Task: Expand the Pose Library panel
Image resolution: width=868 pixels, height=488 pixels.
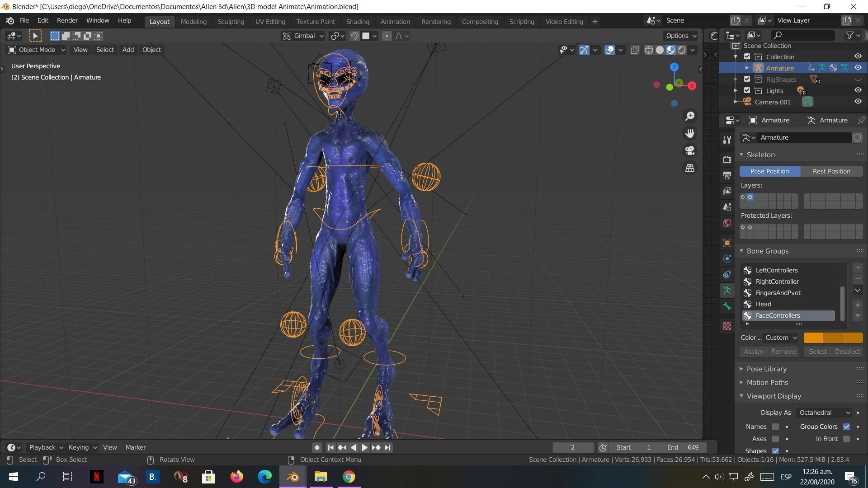Action: pyautogui.click(x=766, y=369)
